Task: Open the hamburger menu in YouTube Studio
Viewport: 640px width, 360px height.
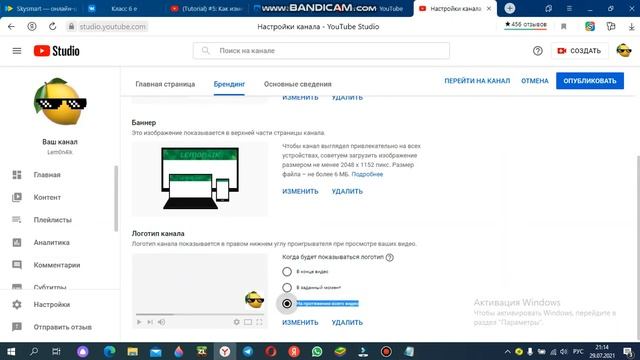Action: pos(17,51)
